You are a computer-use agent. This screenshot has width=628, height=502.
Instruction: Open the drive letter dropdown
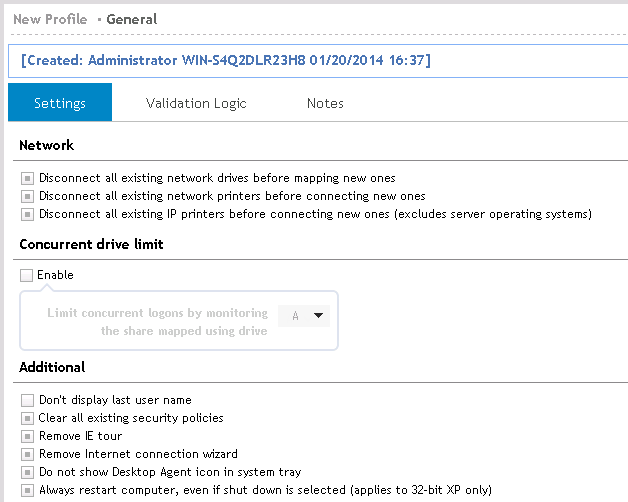point(305,315)
